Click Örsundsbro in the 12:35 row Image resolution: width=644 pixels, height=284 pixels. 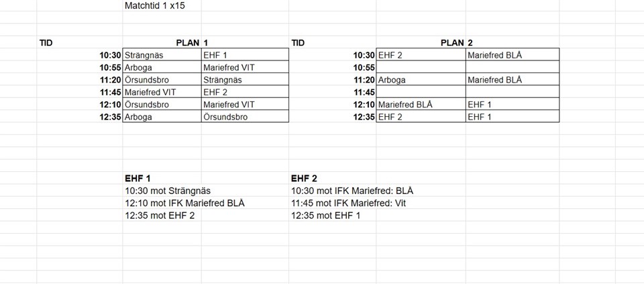(x=225, y=117)
